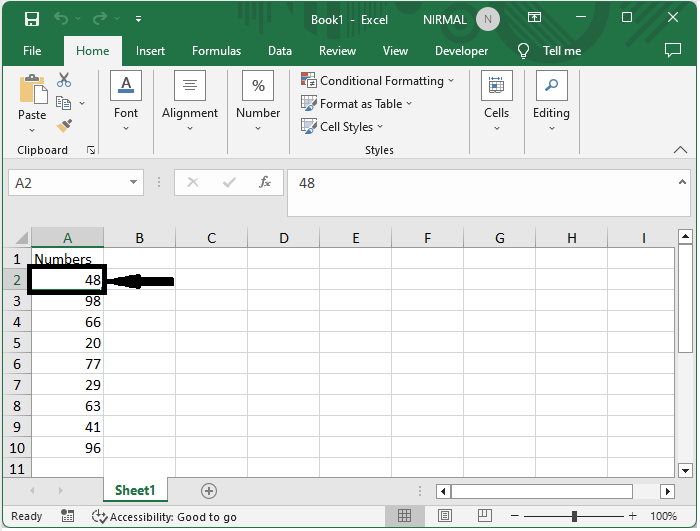Viewport: 700px width, 531px height.
Task: Click the zoom slider handle
Action: click(x=574, y=516)
